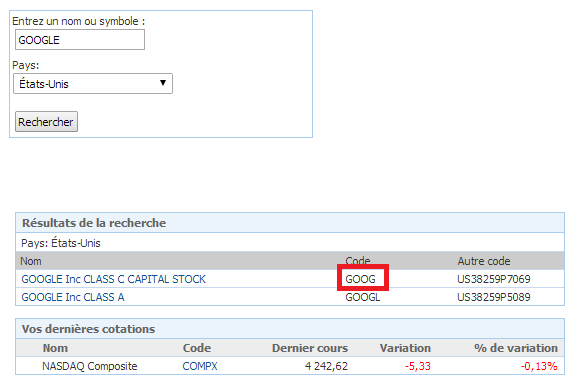Viewport: 570px width, 385px height.
Task: Click the name or symbol input field
Action: [80, 40]
